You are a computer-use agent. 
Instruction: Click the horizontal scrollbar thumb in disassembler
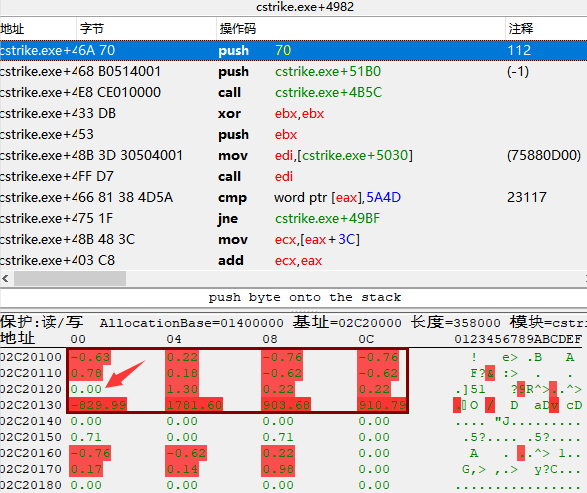(70, 279)
